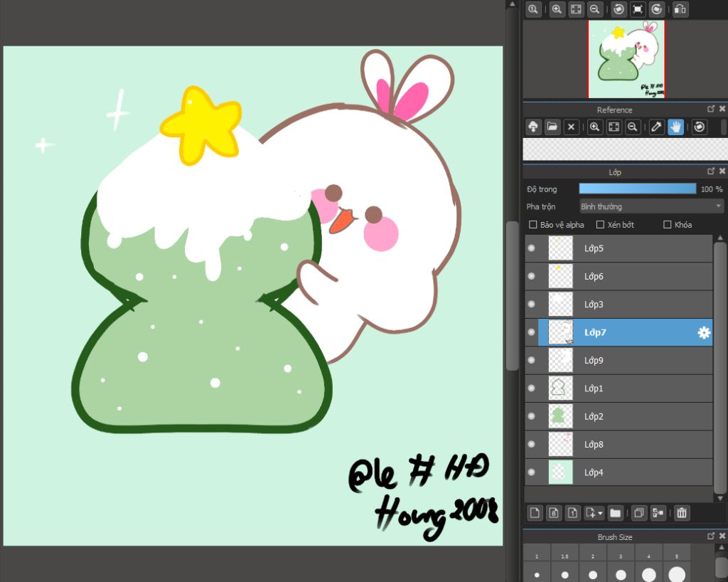Select the Reference eyedropper tool
The height and width of the screenshot is (582, 728).
[x=656, y=127]
